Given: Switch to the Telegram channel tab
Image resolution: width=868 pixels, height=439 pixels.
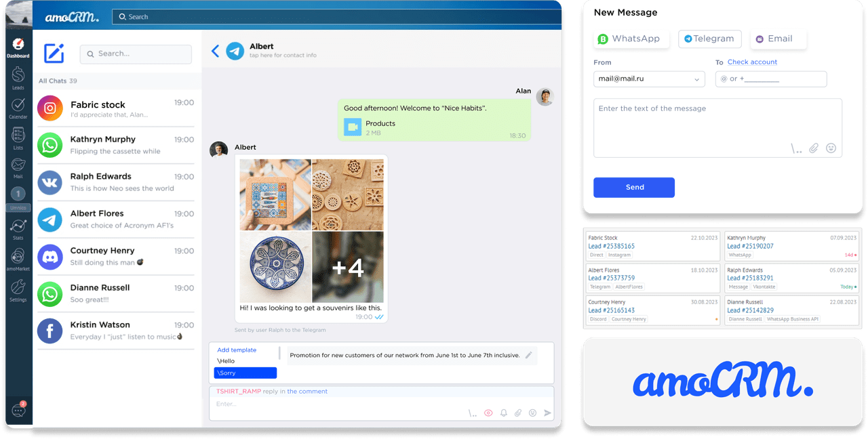Looking at the screenshot, I should 709,39.
